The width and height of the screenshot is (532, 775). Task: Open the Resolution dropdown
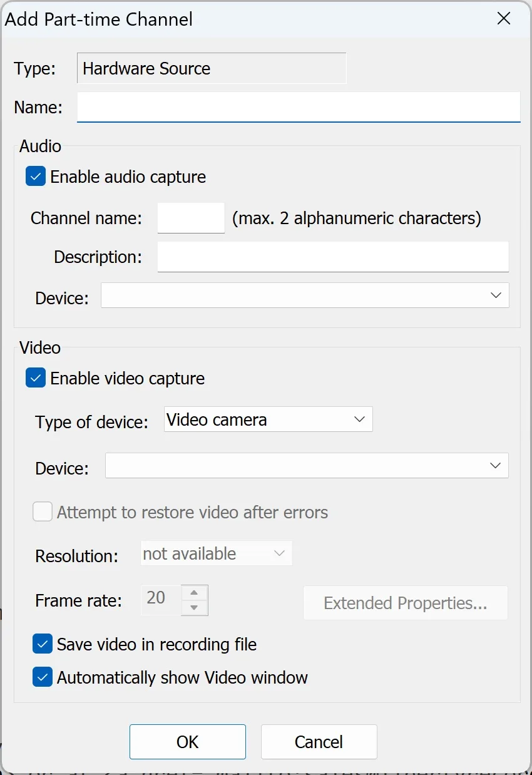click(217, 553)
